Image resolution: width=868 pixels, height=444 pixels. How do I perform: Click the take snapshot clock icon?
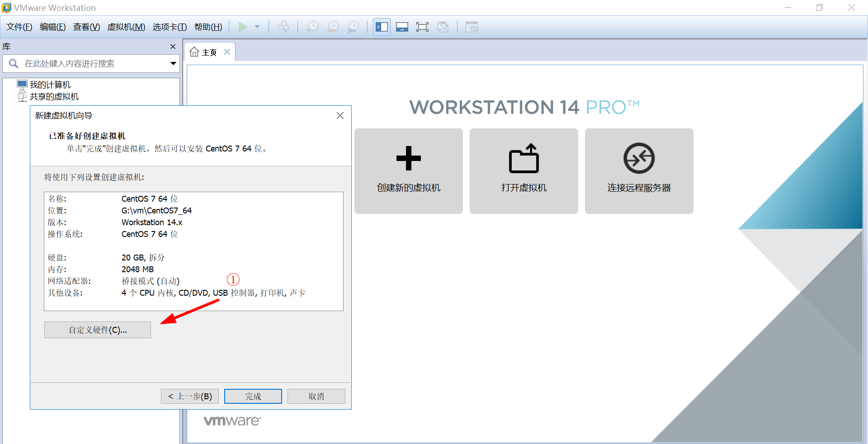coord(312,27)
